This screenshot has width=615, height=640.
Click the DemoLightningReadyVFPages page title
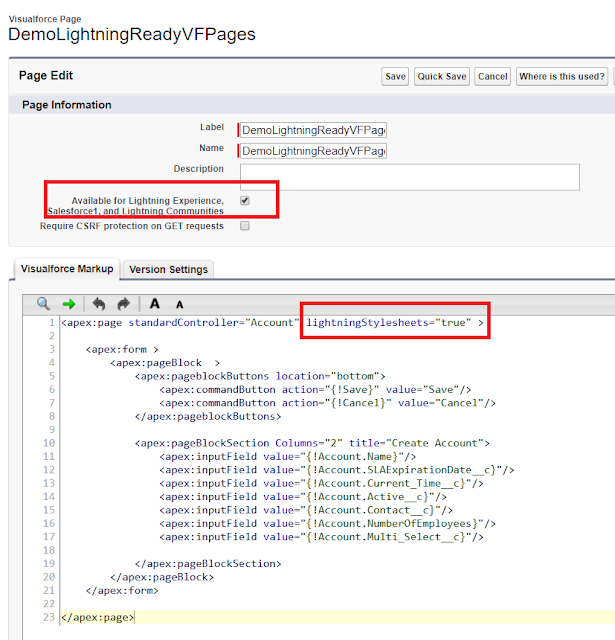click(132, 34)
